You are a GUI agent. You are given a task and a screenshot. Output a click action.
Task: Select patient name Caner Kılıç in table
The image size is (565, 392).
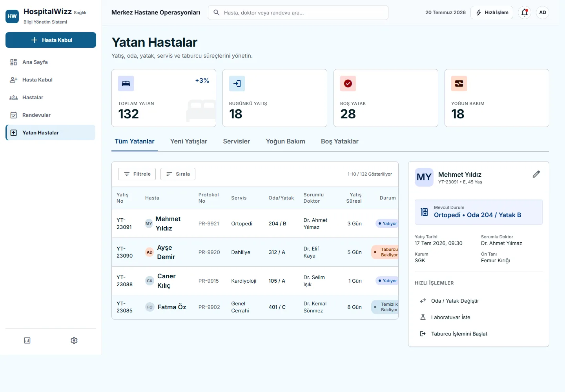[x=166, y=281]
